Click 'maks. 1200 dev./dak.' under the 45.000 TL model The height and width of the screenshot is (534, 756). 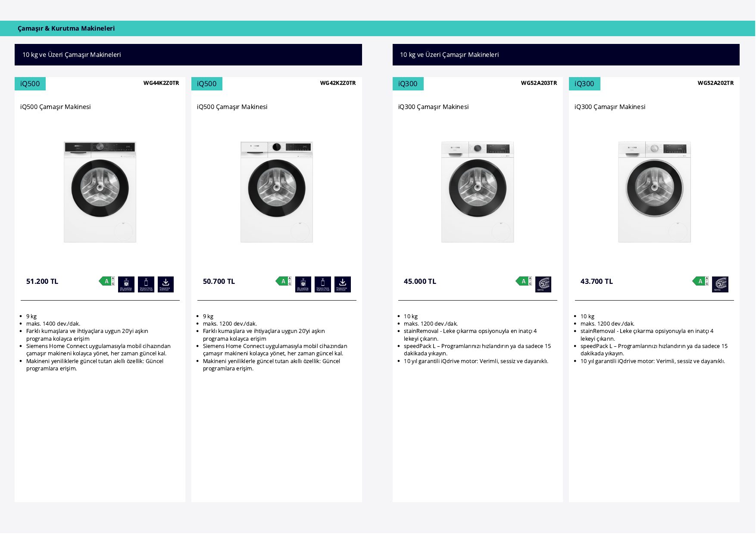point(431,324)
